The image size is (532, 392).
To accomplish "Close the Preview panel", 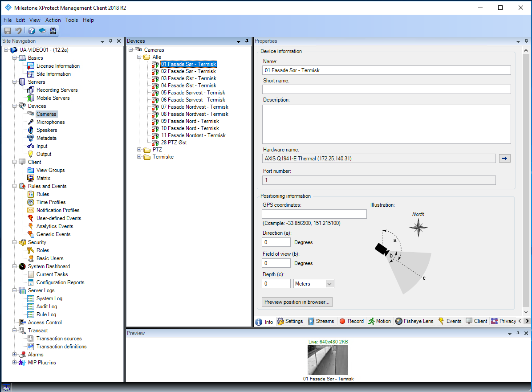I will pos(526,333).
